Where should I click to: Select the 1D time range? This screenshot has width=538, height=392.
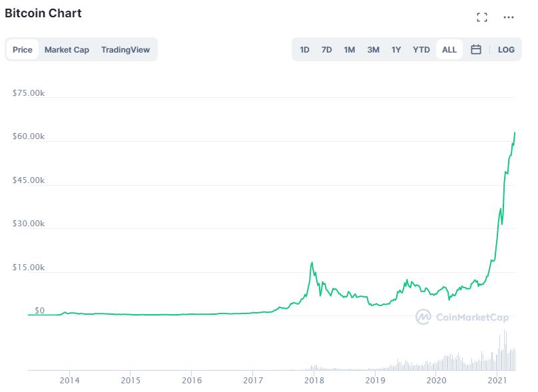(x=304, y=49)
